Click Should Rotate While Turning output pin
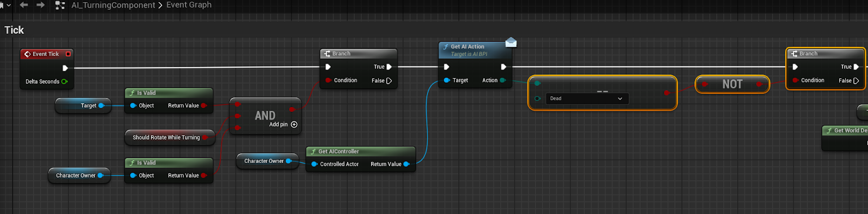Image resolution: width=868 pixels, height=214 pixels. (x=206, y=137)
